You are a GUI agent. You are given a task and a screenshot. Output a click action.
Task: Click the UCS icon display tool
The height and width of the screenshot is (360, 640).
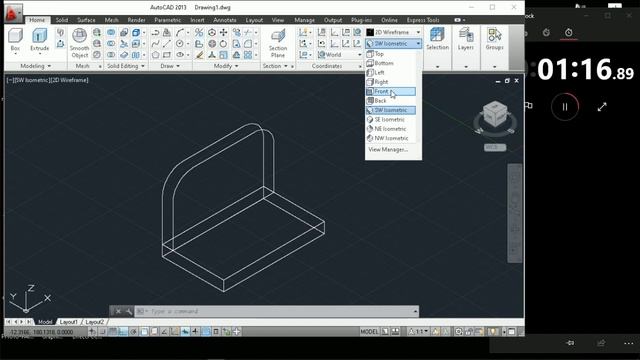303,32
